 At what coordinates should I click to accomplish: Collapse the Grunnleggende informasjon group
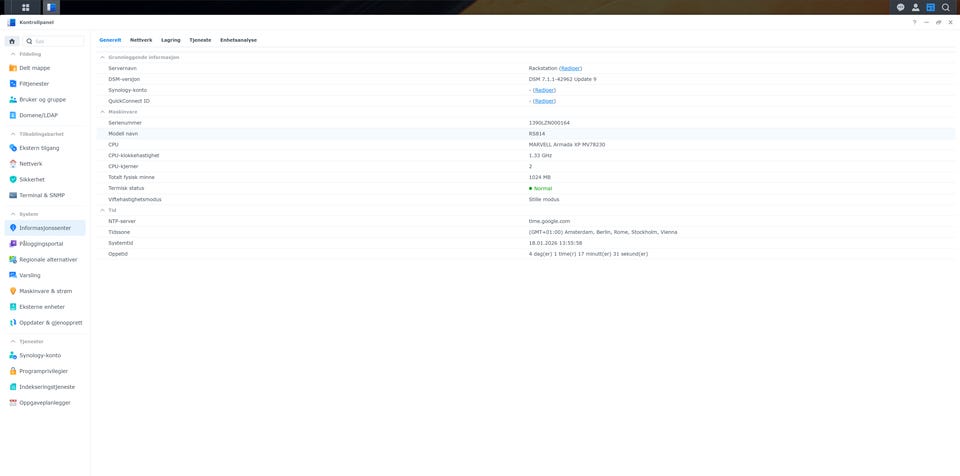pos(102,57)
